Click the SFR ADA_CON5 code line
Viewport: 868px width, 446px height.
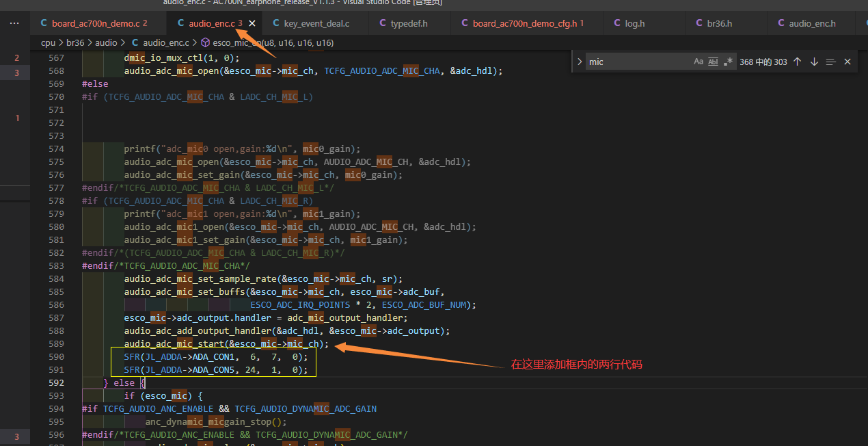(216, 369)
